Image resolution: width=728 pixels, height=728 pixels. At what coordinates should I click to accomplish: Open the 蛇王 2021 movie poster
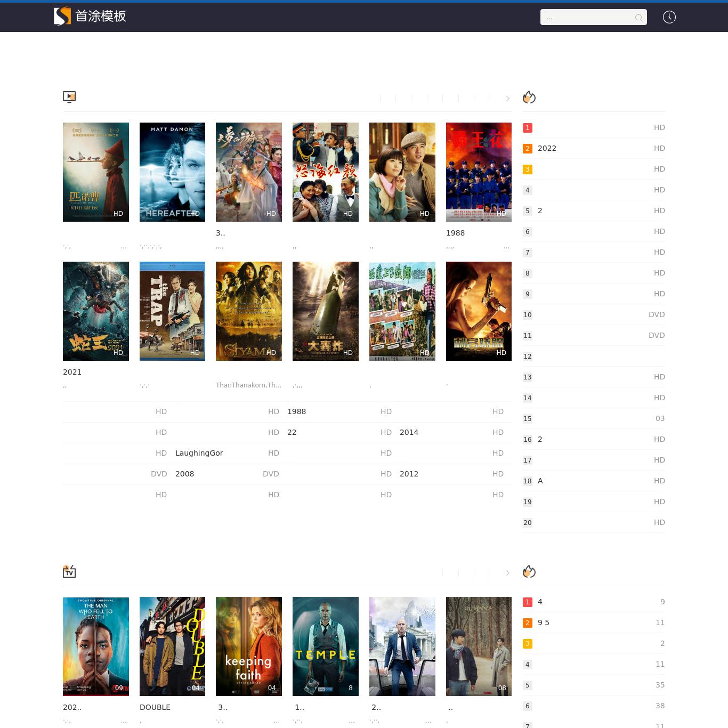point(96,311)
